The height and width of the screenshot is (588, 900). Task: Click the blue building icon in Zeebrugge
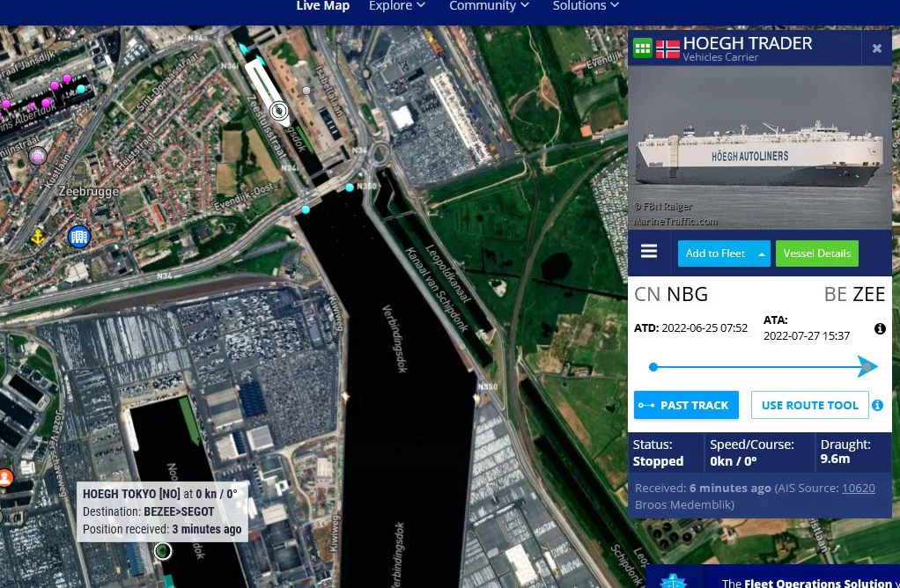[79, 237]
